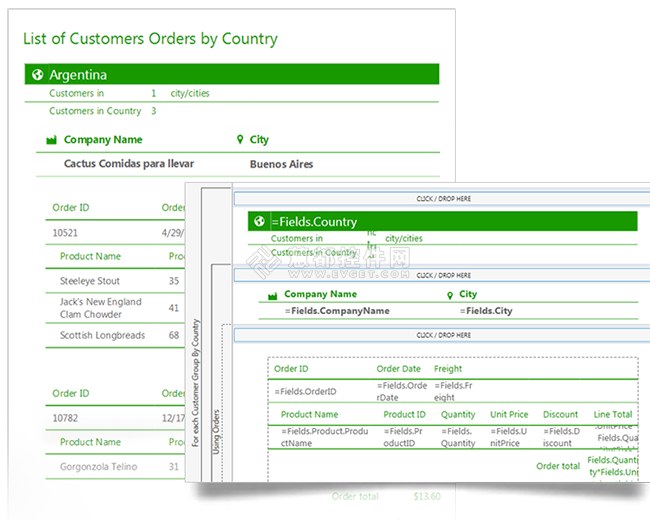Click the 'city/cities' label in report preview

pos(190,93)
